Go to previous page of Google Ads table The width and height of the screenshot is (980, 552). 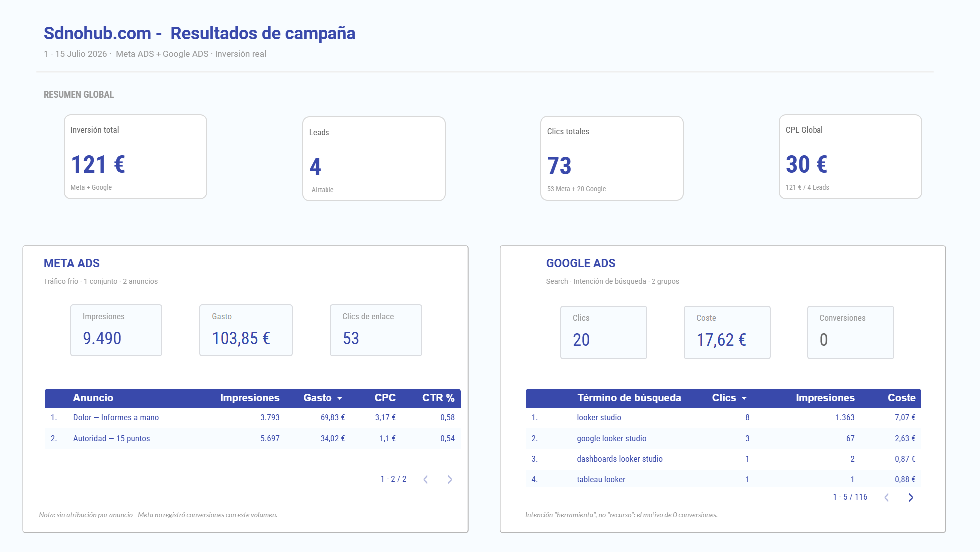click(887, 497)
